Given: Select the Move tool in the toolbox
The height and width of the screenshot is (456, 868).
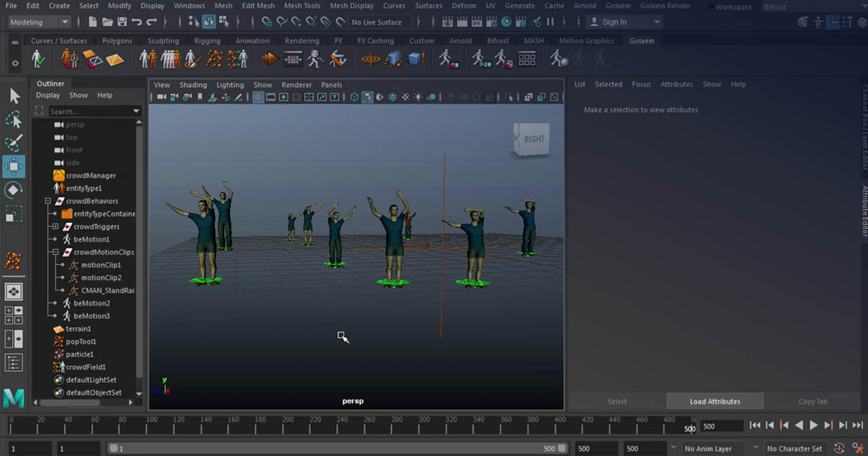Looking at the screenshot, I should pyautogui.click(x=14, y=166).
